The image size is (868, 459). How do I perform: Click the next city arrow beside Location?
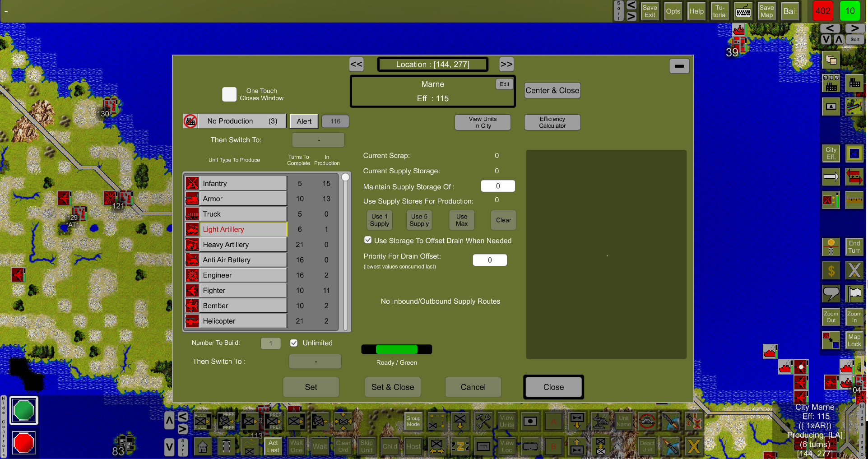(x=506, y=64)
